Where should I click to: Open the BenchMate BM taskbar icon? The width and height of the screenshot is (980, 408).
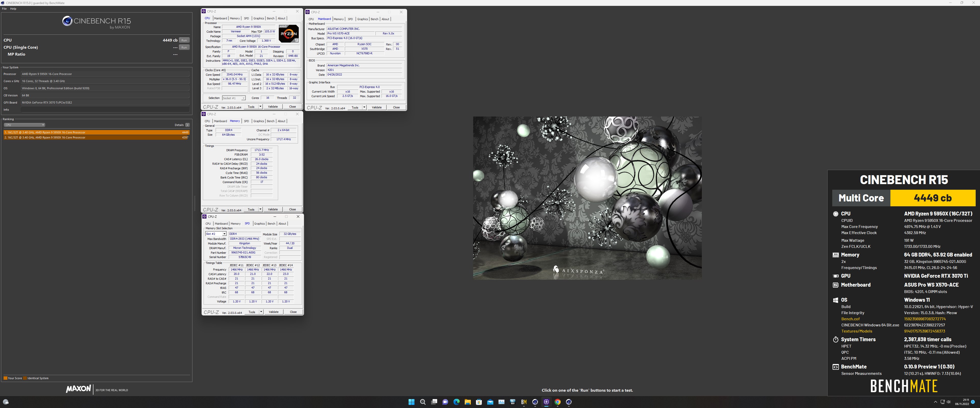click(524, 402)
